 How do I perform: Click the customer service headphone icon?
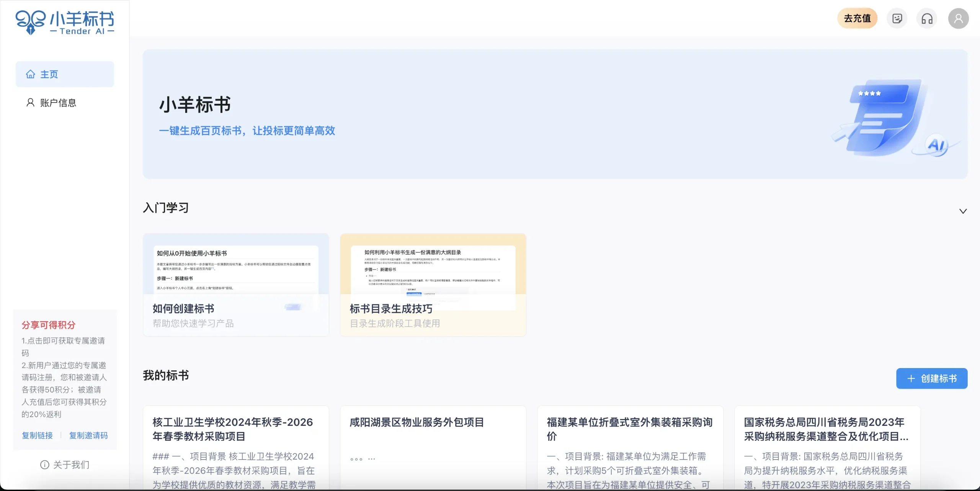927,18
